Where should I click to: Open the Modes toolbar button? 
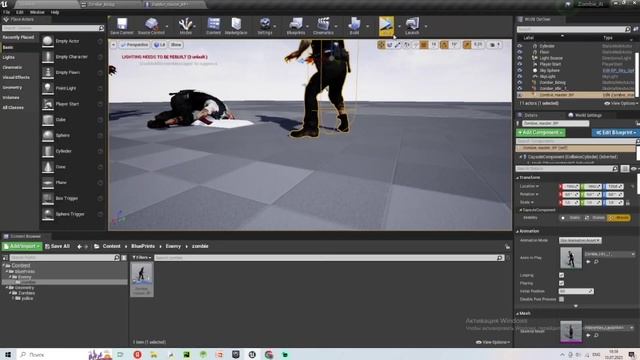186,26
